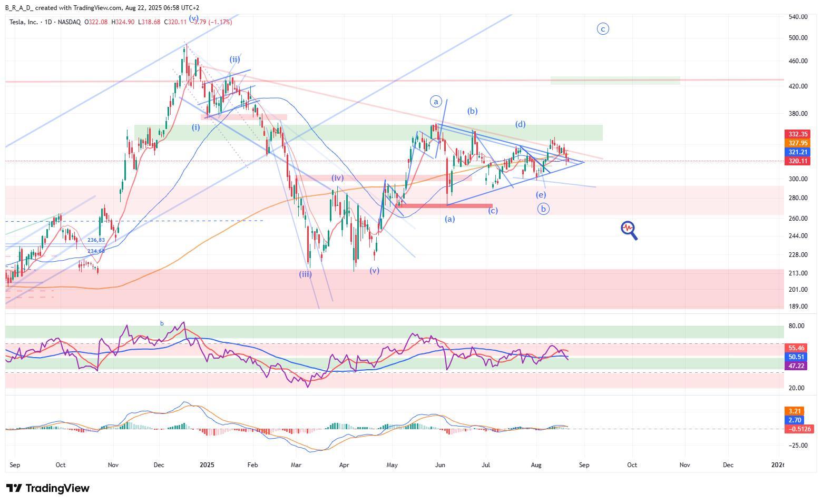Click the small b label in oscillator pane
This screenshot has width=822, height=504.
pyautogui.click(x=162, y=323)
